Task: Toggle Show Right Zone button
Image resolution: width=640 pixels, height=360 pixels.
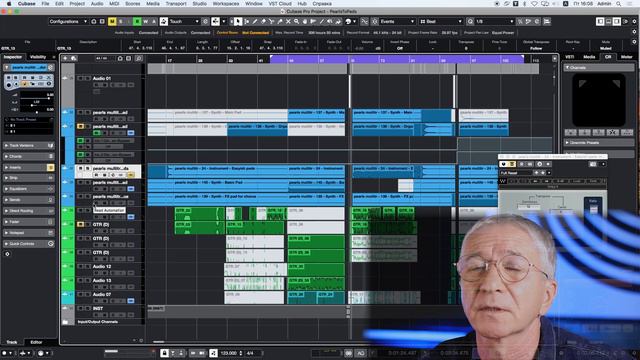Action: [x=617, y=21]
